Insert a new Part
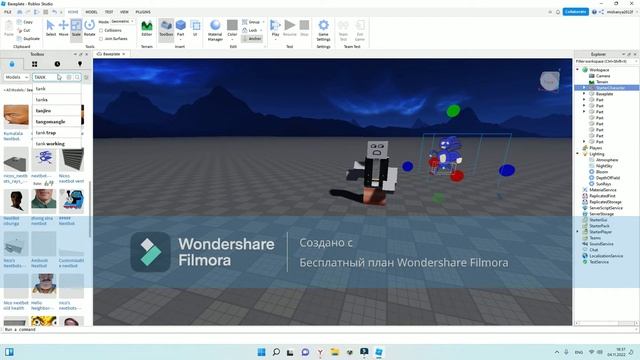 point(181,28)
